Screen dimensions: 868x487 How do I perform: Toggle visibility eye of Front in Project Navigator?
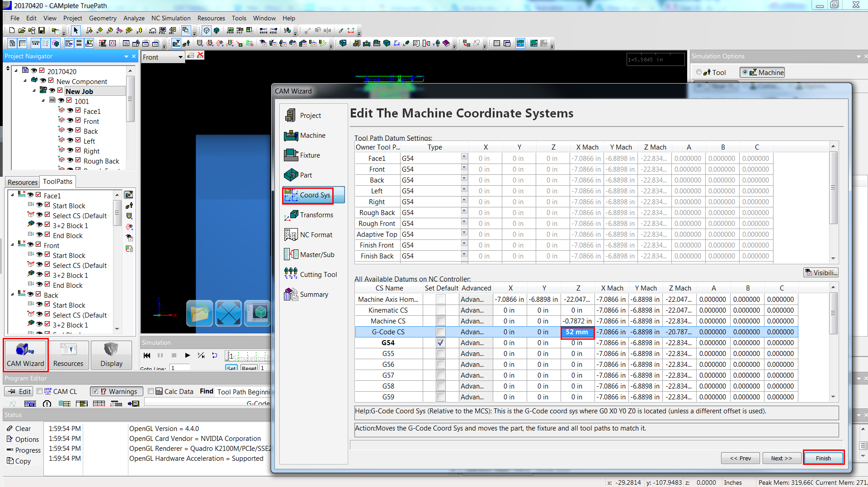[70, 121]
